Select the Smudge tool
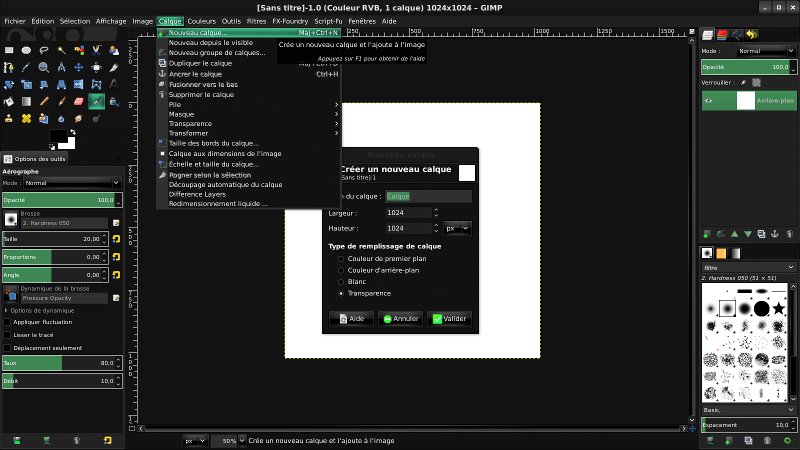 click(79, 118)
